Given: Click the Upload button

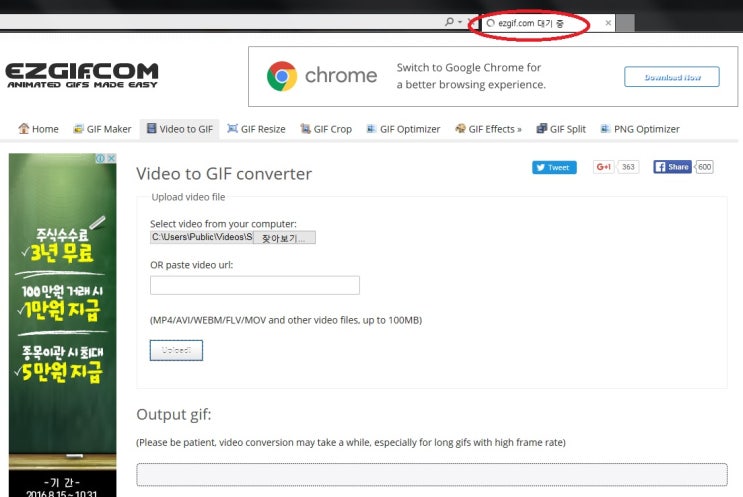Looking at the screenshot, I should pos(176,350).
